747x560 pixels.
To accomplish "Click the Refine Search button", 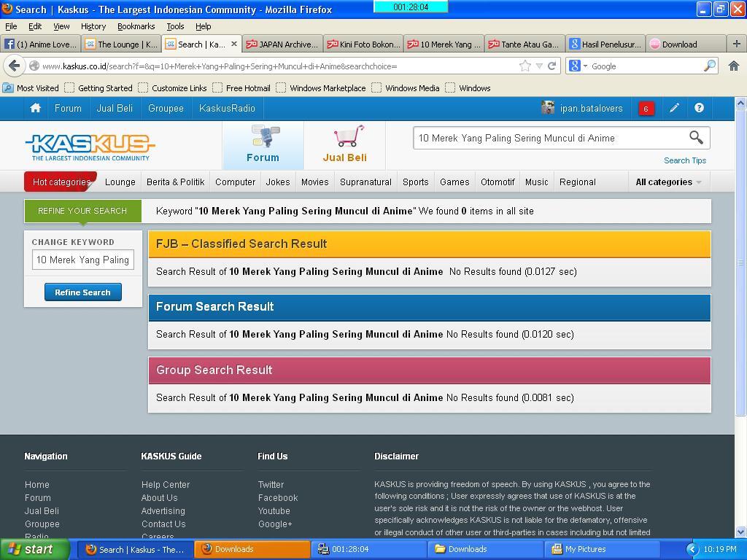I will [x=83, y=292].
